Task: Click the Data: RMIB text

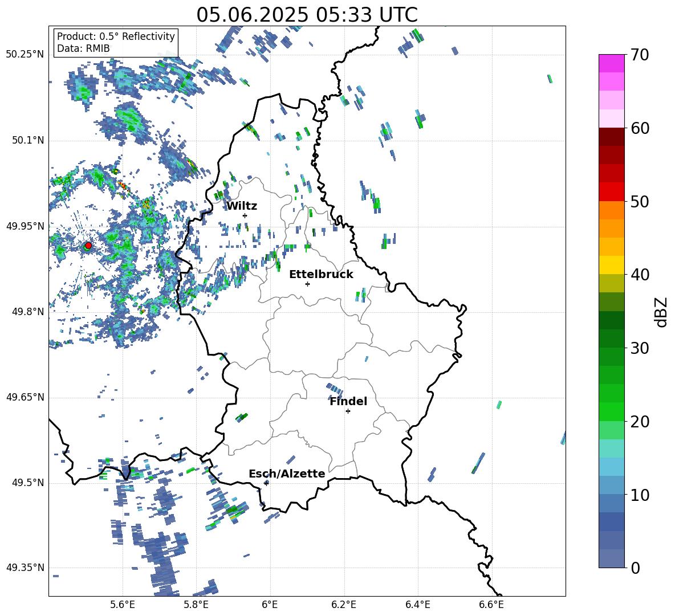Action: (x=83, y=48)
